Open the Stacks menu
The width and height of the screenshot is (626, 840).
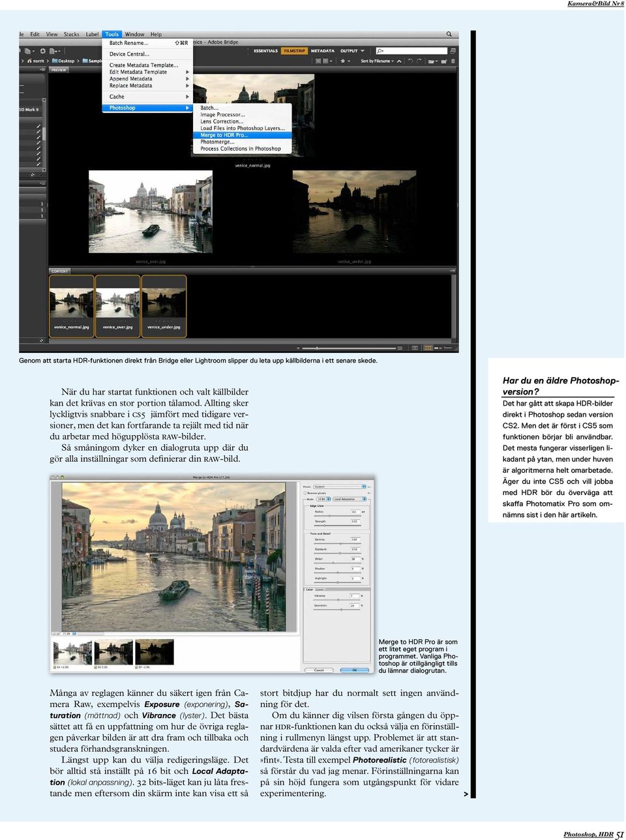click(72, 35)
